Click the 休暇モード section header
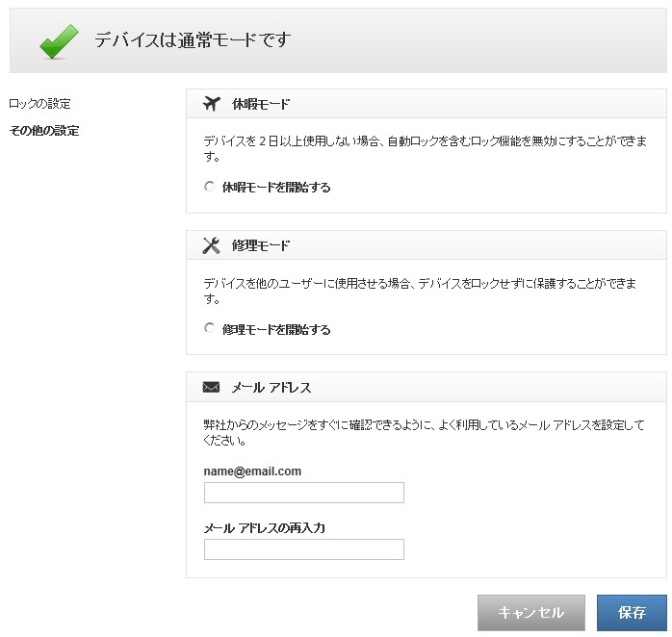The height and width of the screenshot is (637, 672). tap(261, 103)
